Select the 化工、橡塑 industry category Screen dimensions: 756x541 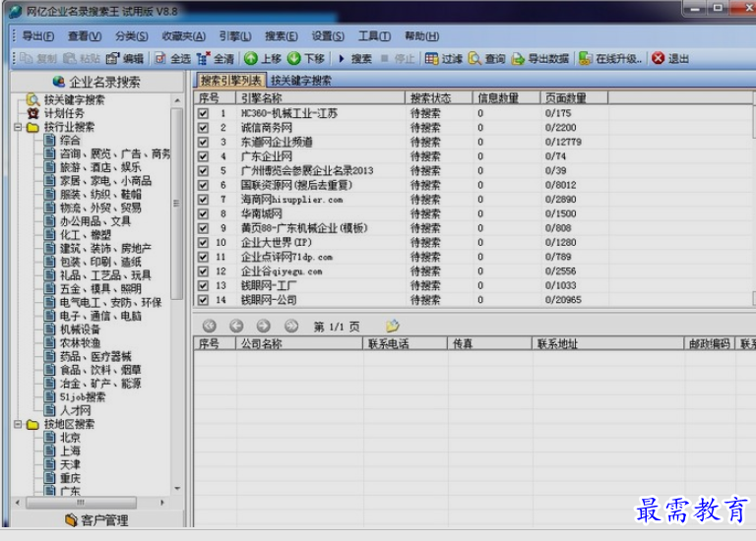86,235
